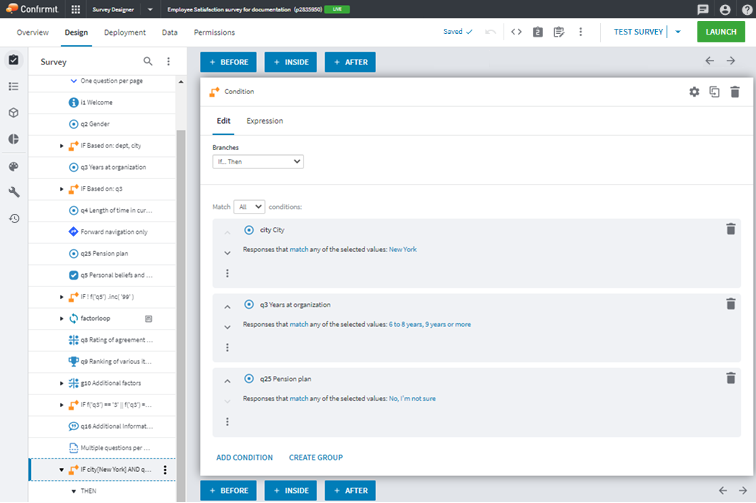The height and width of the screenshot is (503, 756).
Task: Open the theme palette icon in left rail
Action: pyautogui.click(x=14, y=166)
